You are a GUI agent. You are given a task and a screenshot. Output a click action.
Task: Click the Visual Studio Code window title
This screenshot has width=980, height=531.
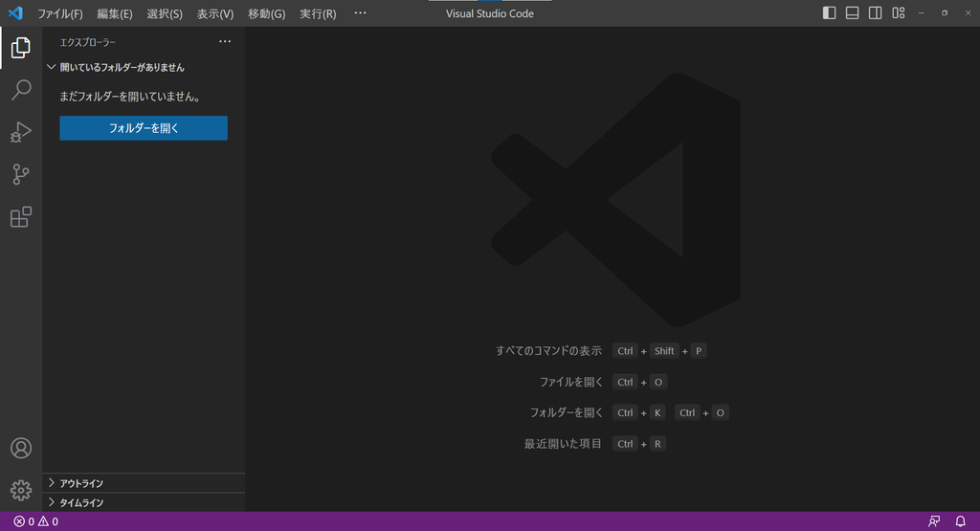pyautogui.click(x=489, y=13)
